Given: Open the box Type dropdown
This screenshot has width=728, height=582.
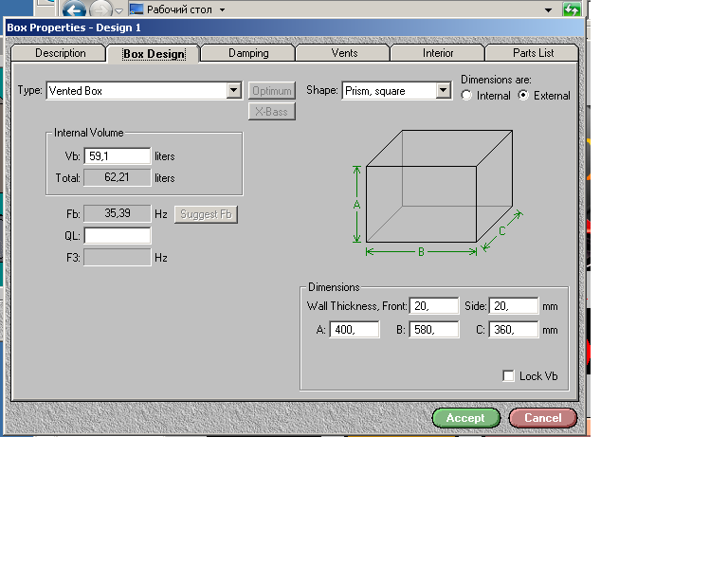Looking at the screenshot, I should point(234,91).
